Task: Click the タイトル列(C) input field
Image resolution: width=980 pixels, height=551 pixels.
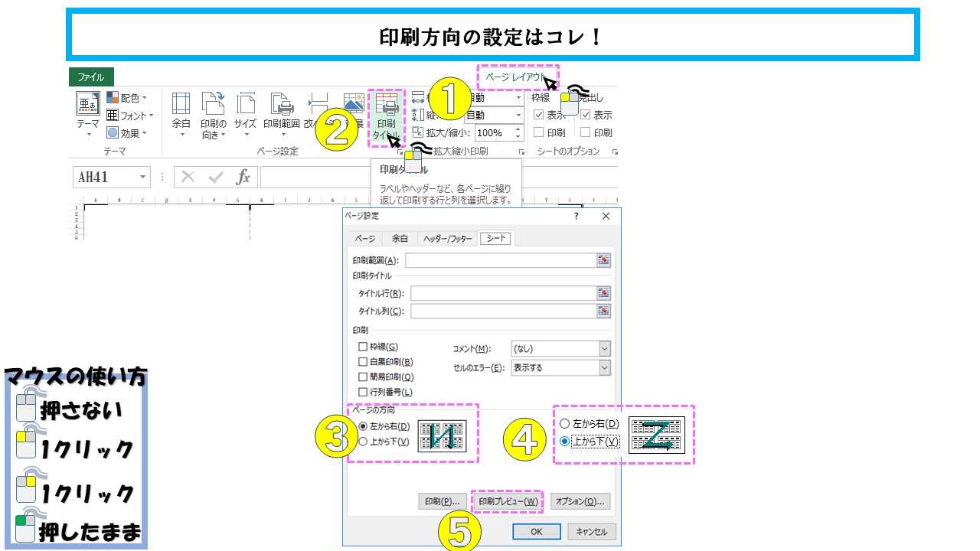Action: click(x=503, y=311)
